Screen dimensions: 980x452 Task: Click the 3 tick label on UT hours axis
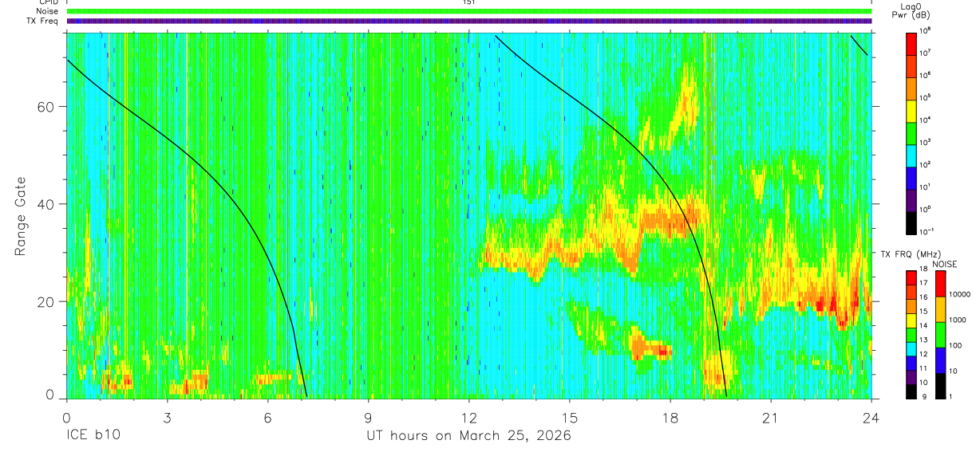click(168, 418)
